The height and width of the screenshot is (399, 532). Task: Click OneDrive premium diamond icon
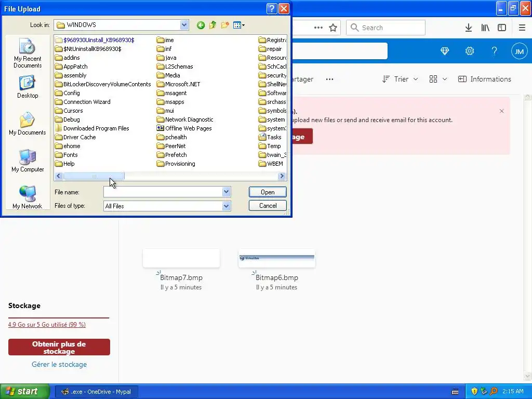click(x=445, y=51)
